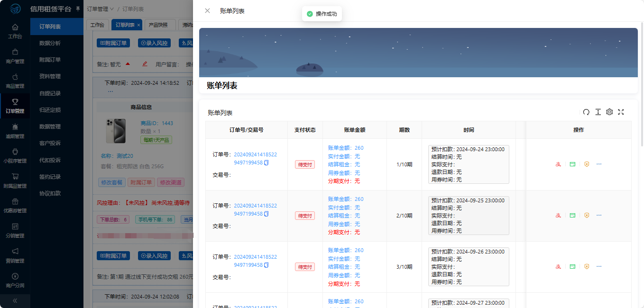Open more actions for the 1/10期 row
The width and height of the screenshot is (644, 308).
pyautogui.click(x=599, y=164)
